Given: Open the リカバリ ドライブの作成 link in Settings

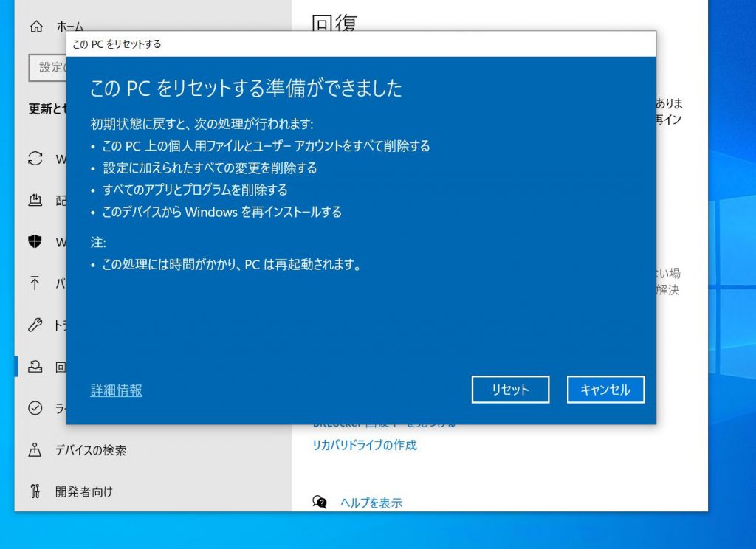Looking at the screenshot, I should (x=365, y=445).
